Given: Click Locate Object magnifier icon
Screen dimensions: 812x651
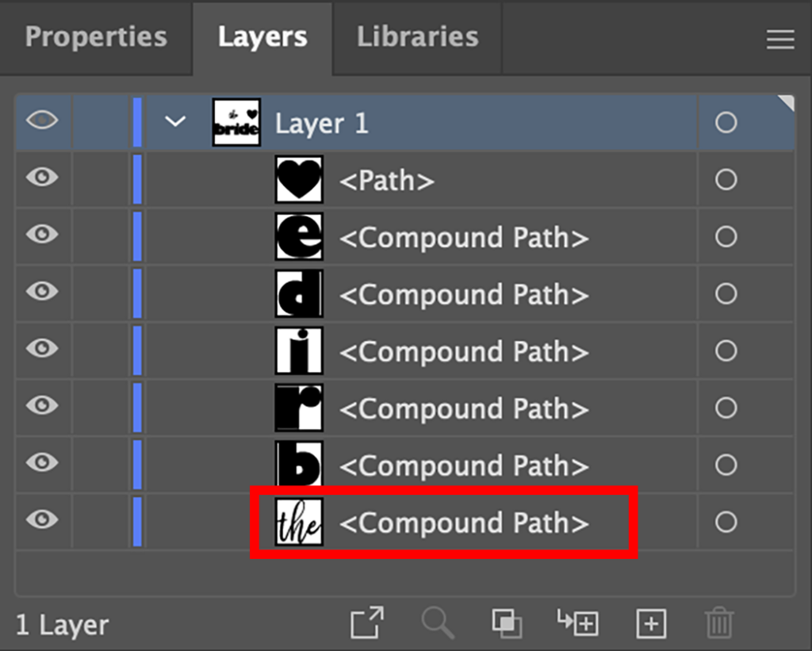Looking at the screenshot, I should (438, 623).
